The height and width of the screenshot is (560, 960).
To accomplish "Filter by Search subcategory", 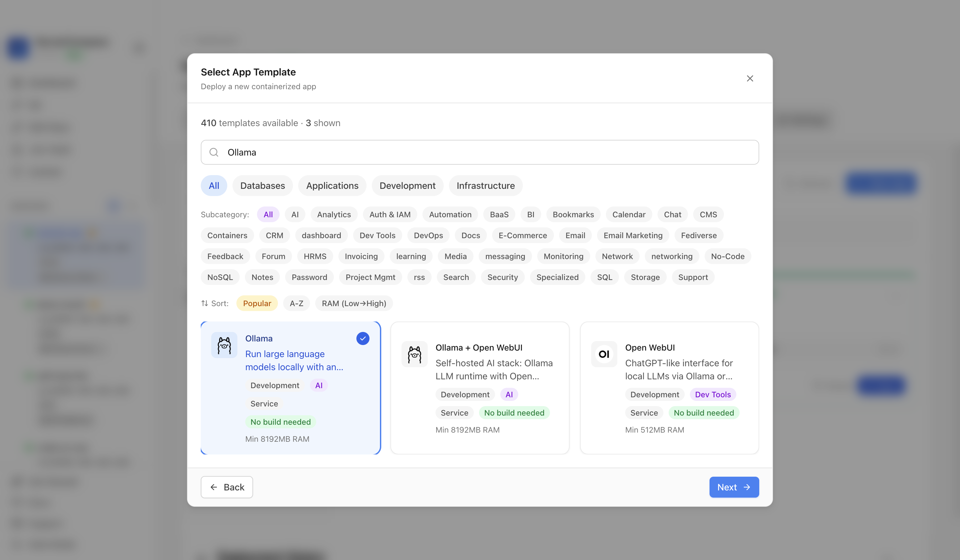I will click(x=456, y=277).
